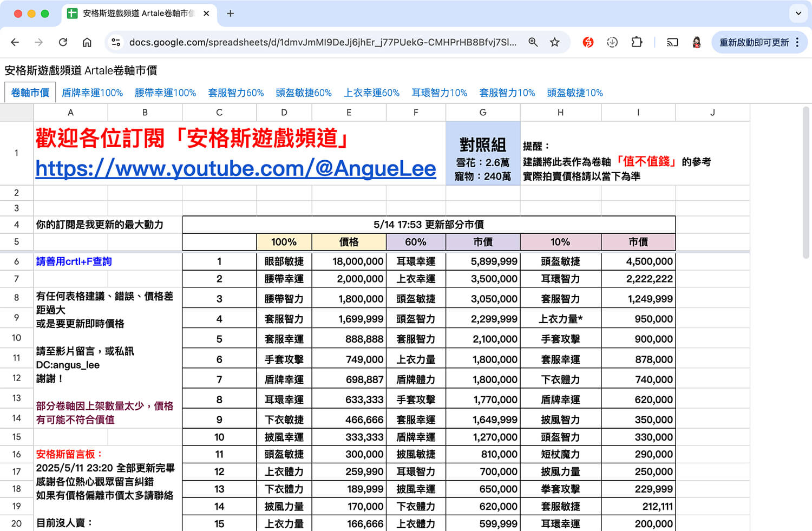The width and height of the screenshot is (812, 531).
Task: Select the 4,500,000 price cell
Action: 638,261
